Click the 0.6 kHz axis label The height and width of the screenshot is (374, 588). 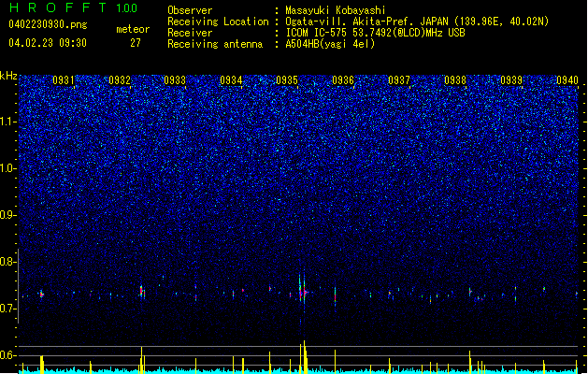pos(8,355)
